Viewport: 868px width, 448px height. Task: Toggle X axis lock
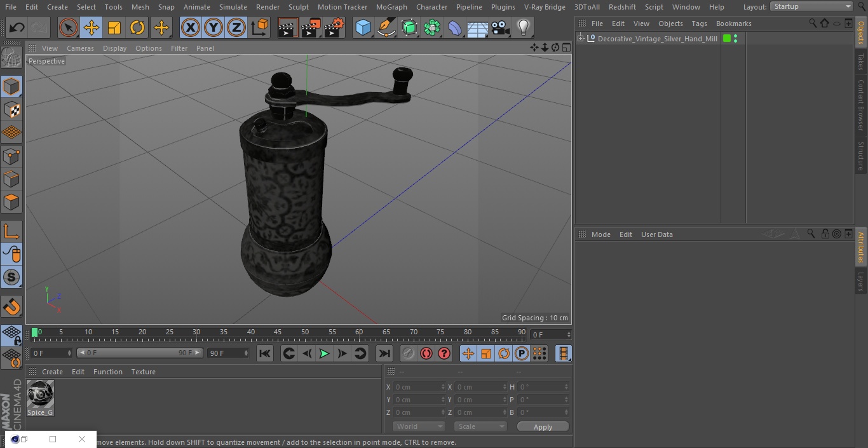click(x=190, y=27)
